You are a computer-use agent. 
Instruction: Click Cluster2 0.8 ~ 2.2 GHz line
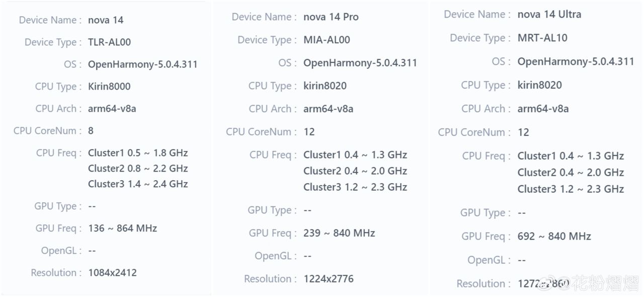pos(138,168)
